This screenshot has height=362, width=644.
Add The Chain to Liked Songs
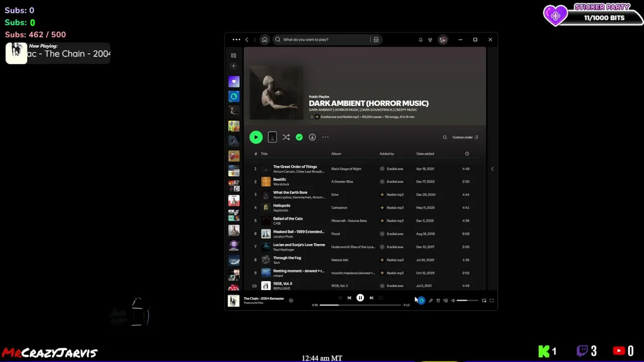[x=291, y=301]
